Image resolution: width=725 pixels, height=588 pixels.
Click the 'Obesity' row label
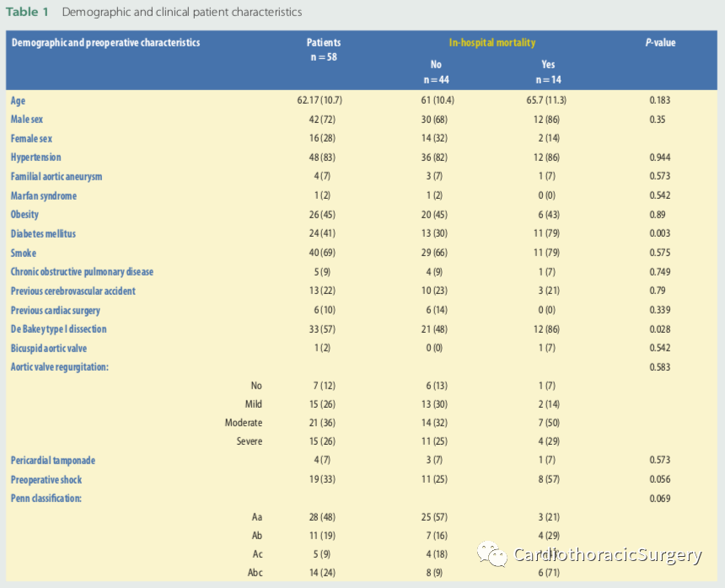[24, 215]
